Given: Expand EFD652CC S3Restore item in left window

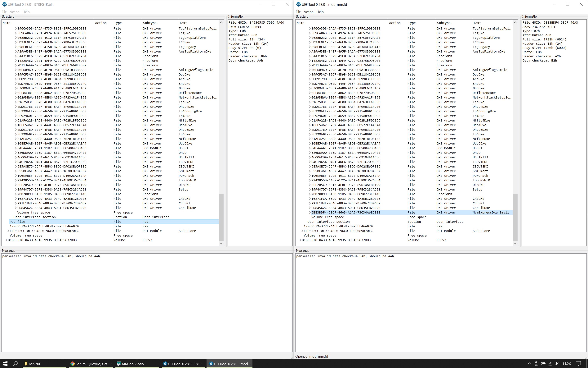Looking at the screenshot, I should (8, 231).
